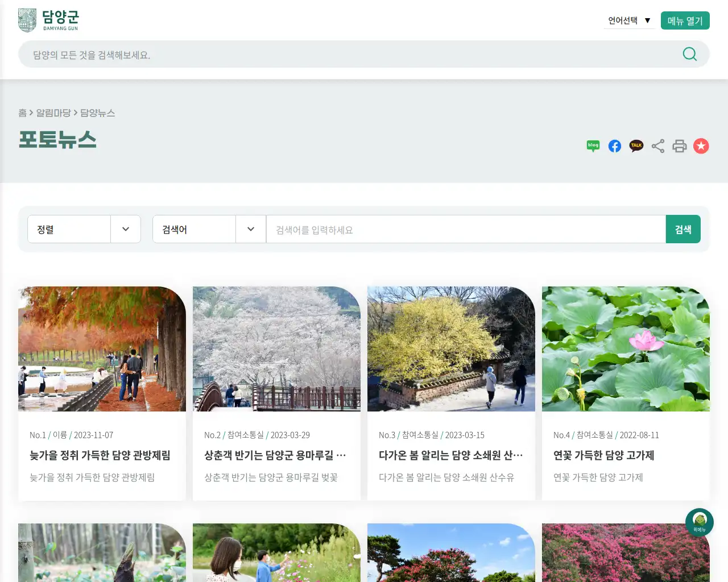This screenshot has height=582, width=728.
Task: Navigate to 알림마당 in the breadcrumb
Action: click(x=55, y=113)
